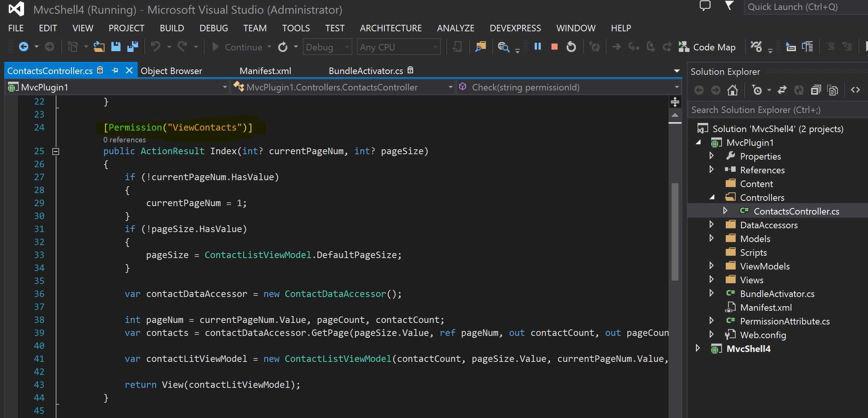Click the Pause debug execution icon
The image size is (868, 418).
[537, 47]
